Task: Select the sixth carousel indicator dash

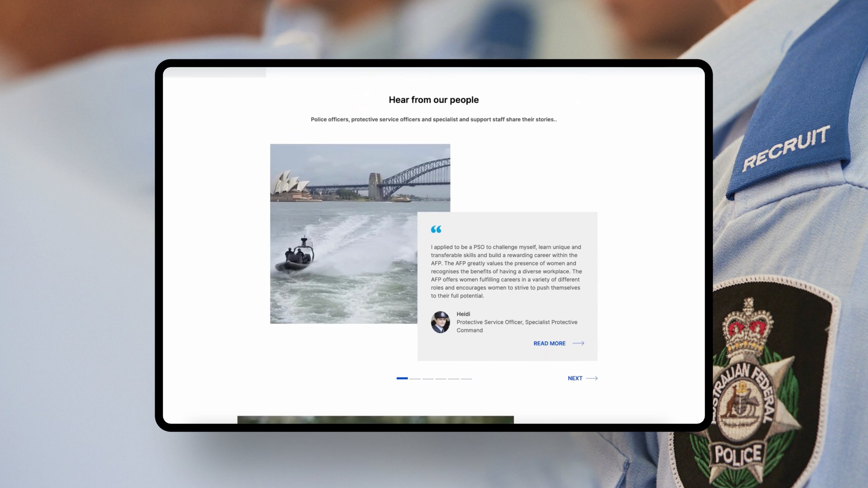Action: click(x=466, y=379)
